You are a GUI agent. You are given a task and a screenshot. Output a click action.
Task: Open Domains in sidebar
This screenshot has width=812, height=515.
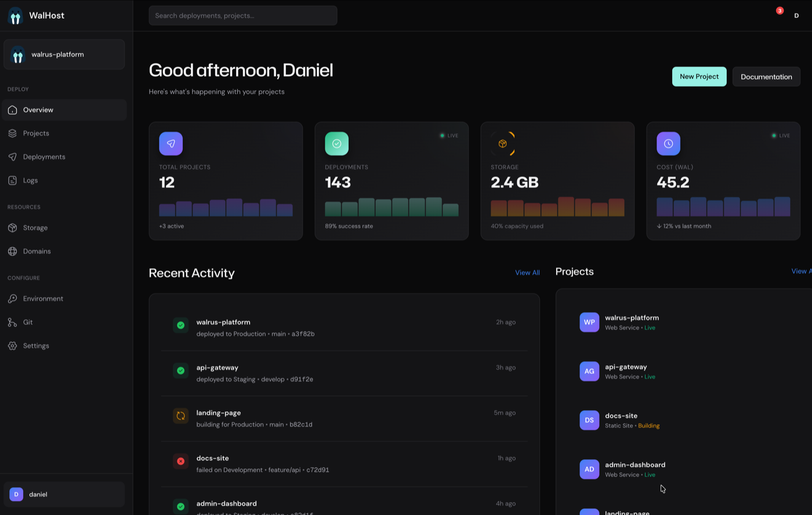64,251
